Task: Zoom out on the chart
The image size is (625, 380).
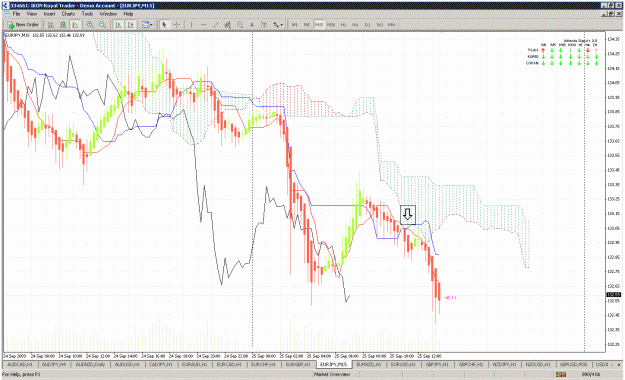Action: [102, 25]
